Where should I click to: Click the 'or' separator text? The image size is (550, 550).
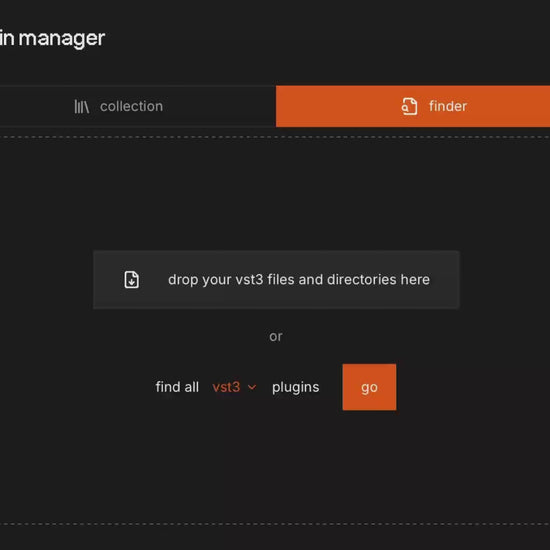coord(276,336)
